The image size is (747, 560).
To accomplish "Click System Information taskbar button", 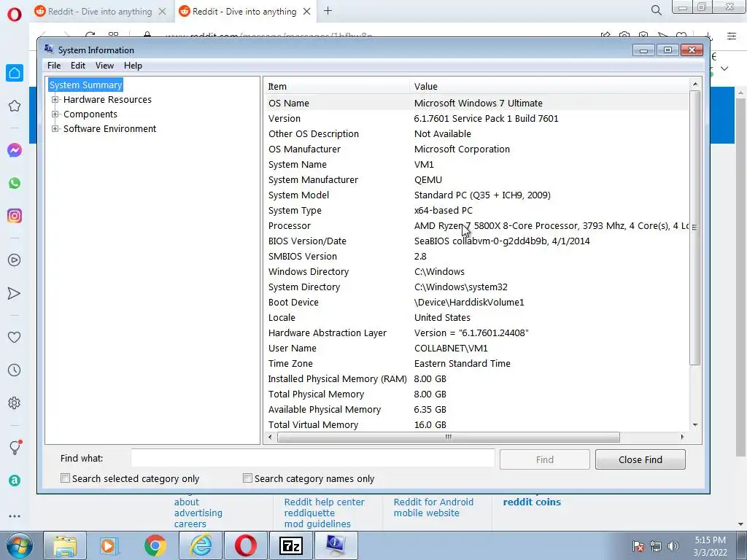I will coord(336,545).
